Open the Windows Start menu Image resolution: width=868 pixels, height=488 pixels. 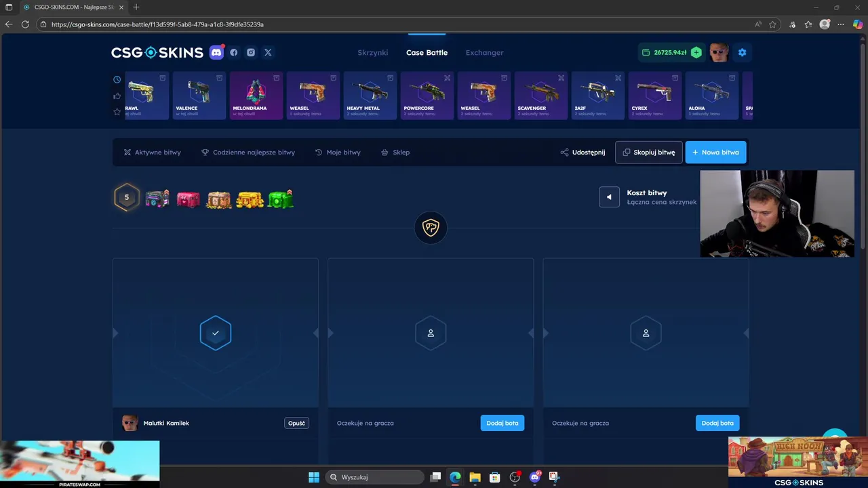point(314,477)
